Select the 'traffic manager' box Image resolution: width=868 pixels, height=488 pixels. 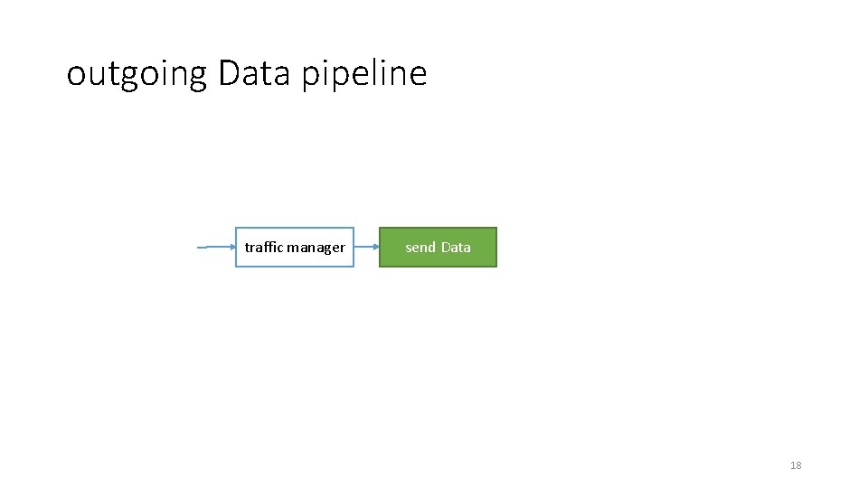[x=295, y=247]
